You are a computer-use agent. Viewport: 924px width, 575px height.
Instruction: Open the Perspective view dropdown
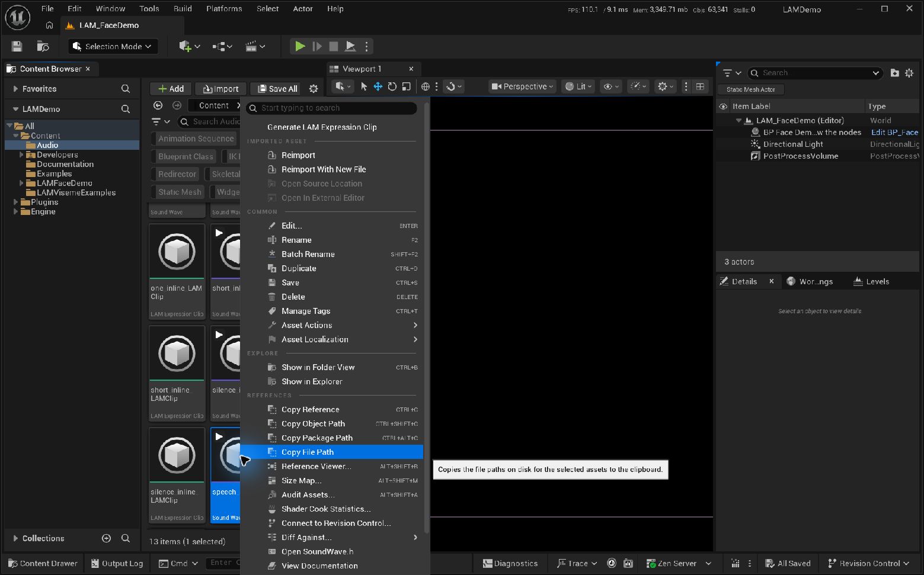pyautogui.click(x=522, y=86)
